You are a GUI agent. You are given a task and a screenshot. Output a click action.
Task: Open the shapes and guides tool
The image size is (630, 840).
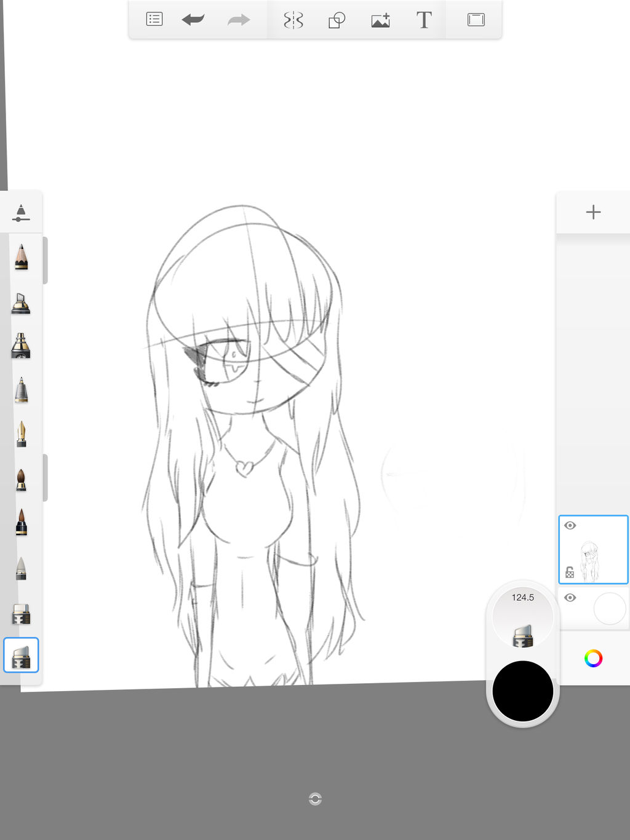337,20
